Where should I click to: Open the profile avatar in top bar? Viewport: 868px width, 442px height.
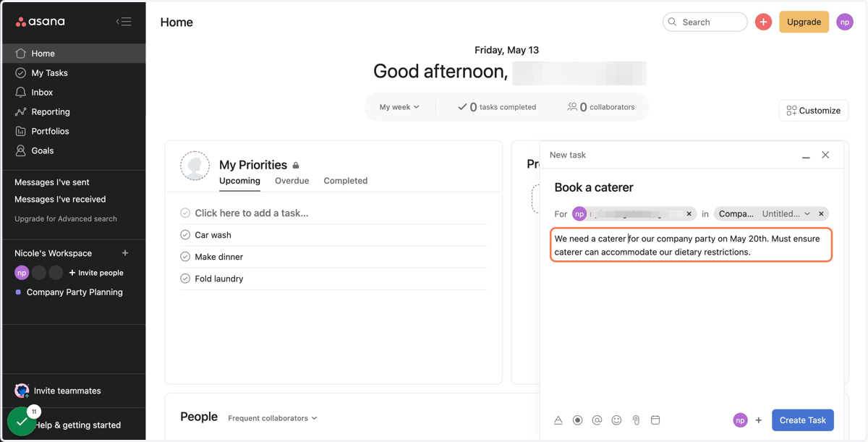pos(845,22)
